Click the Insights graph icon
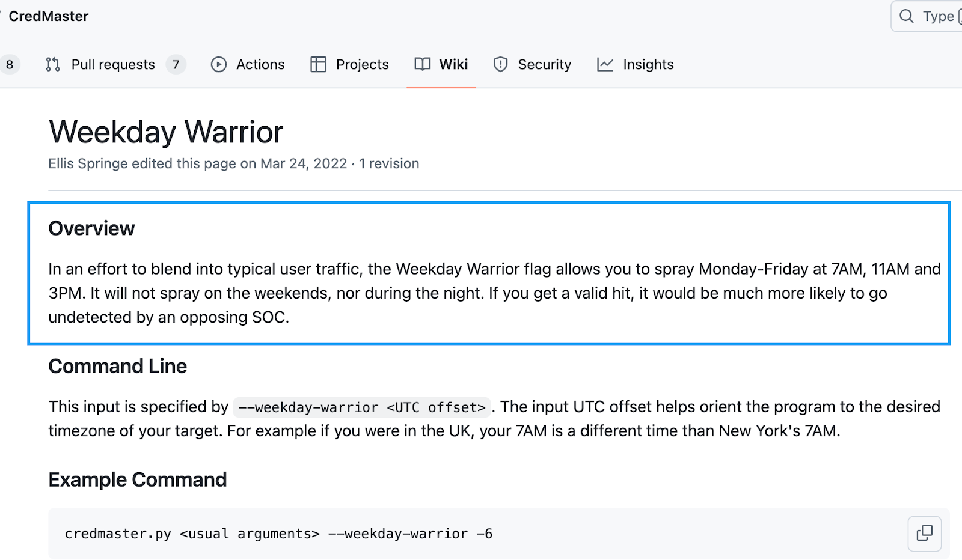This screenshot has height=560, width=962. pyautogui.click(x=605, y=64)
